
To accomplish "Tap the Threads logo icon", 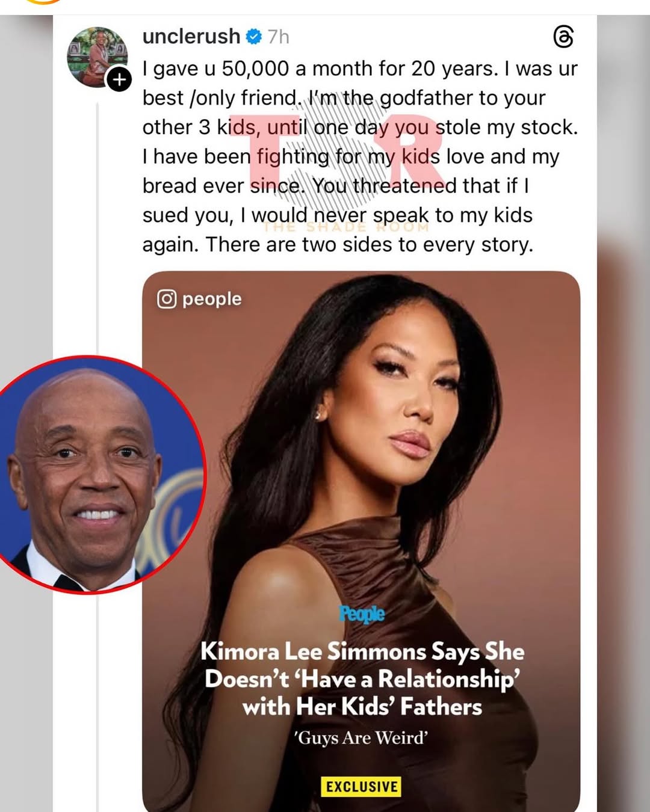I will point(563,37).
